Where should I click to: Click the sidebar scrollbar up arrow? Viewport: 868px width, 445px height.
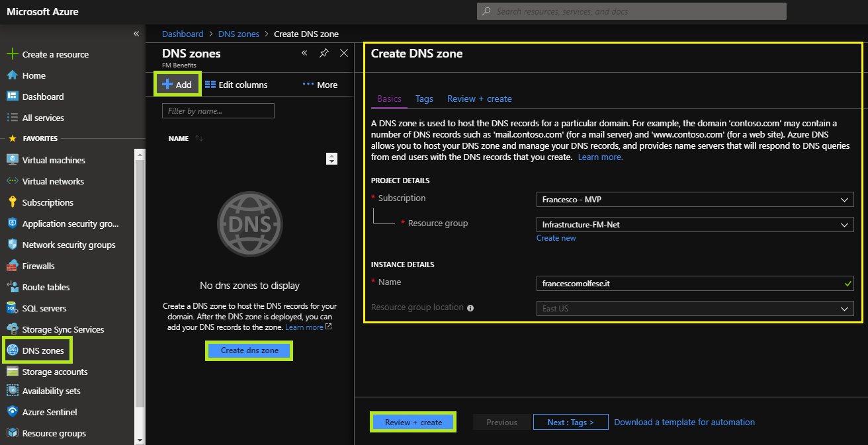tap(140, 155)
